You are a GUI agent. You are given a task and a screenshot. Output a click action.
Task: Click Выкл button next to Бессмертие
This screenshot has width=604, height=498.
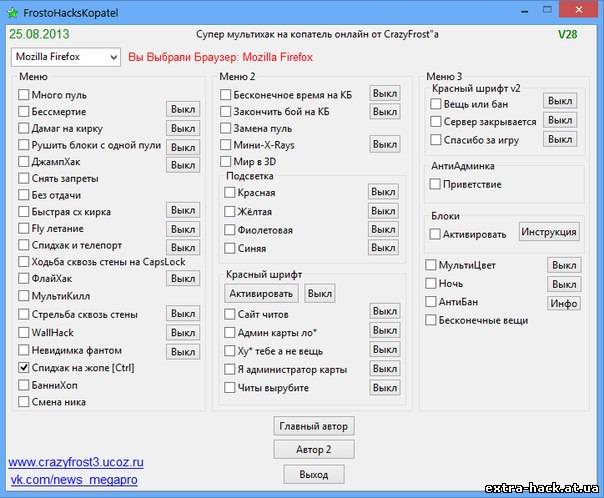[x=183, y=109]
